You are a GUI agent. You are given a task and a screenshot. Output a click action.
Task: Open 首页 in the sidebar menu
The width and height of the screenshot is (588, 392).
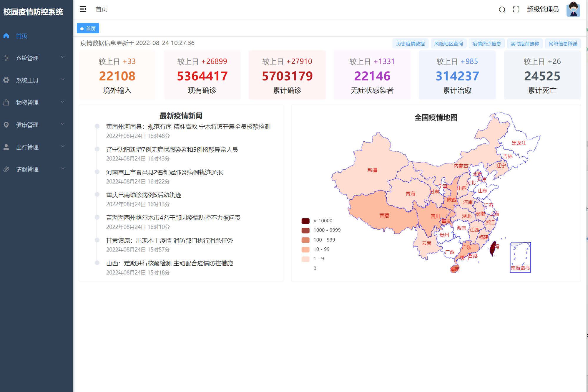22,36
